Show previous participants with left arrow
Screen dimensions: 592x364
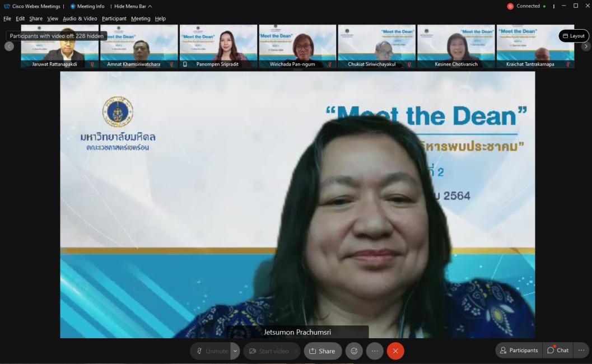click(x=9, y=46)
